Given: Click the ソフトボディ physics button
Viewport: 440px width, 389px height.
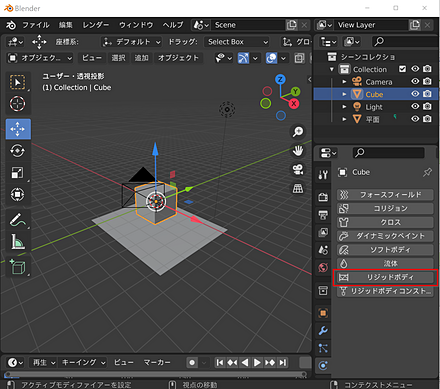Looking at the screenshot, I should tap(385, 250).
